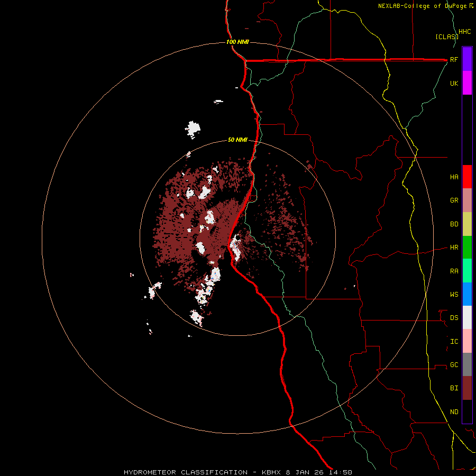The width and height of the screenshot is (476, 476).
Task: Click the Hydrometeor Classification title caption
Action: coord(237,472)
